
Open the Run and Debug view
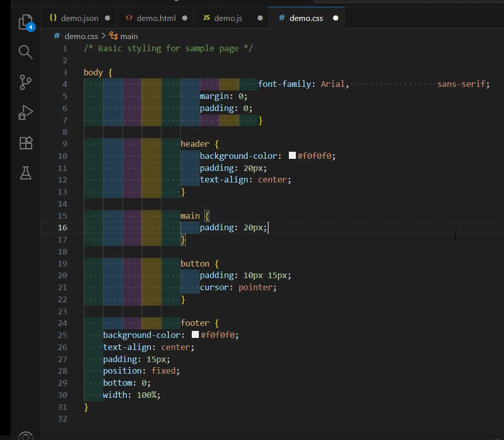pos(26,113)
